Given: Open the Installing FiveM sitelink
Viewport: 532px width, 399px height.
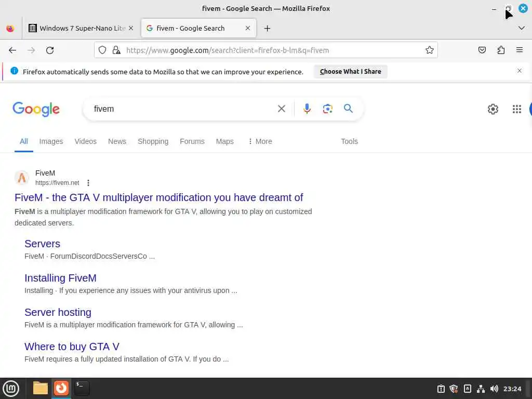Looking at the screenshot, I should (60, 278).
